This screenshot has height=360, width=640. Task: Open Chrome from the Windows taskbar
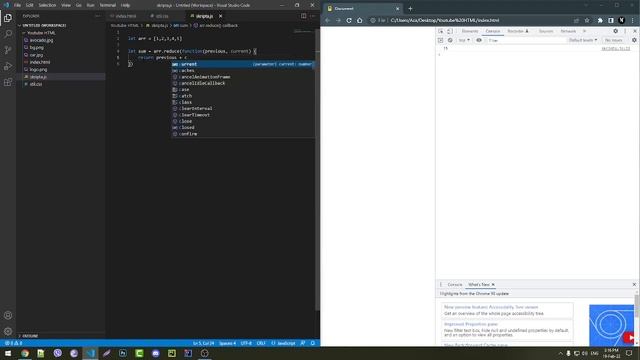tap(24, 353)
